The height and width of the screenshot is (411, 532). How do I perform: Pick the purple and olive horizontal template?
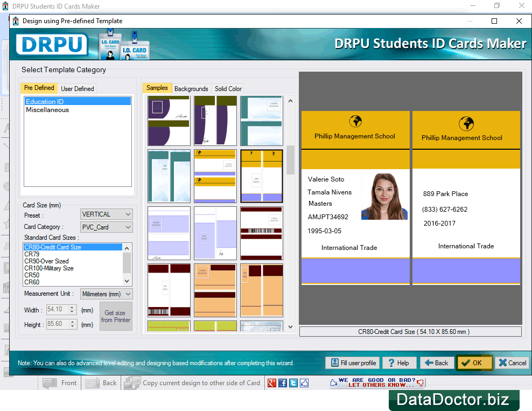pyautogui.click(x=169, y=121)
